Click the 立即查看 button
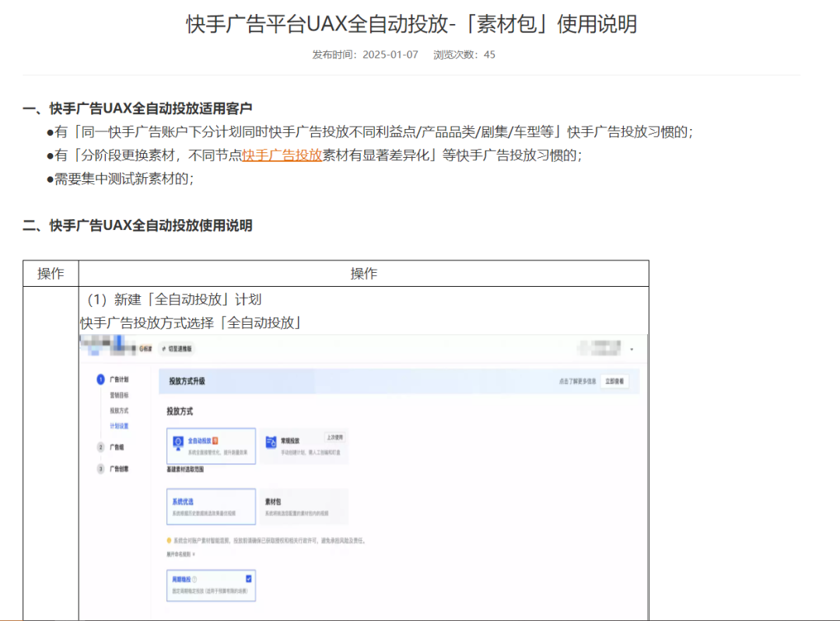This screenshot has height=621, width=840. [614, 381]
